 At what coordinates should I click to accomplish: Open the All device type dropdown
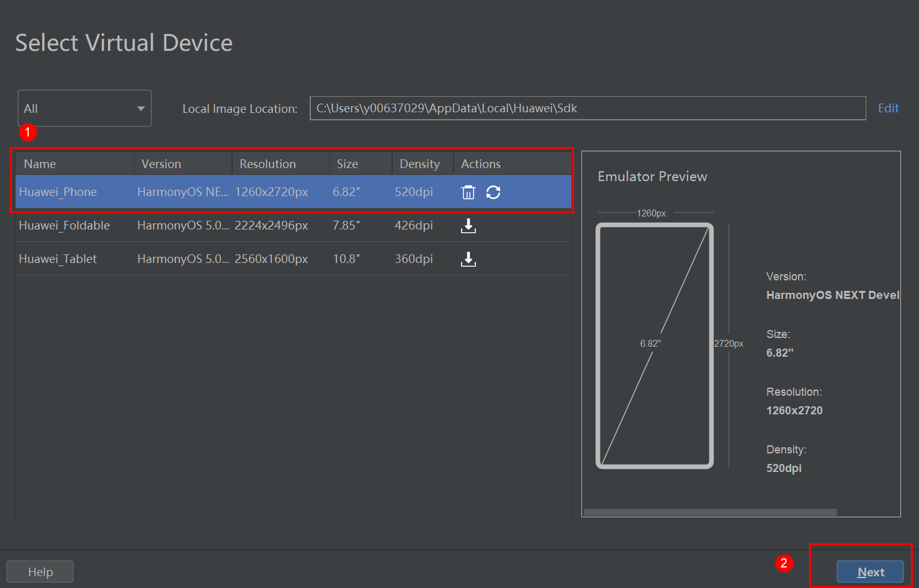[x=84, y=109]
